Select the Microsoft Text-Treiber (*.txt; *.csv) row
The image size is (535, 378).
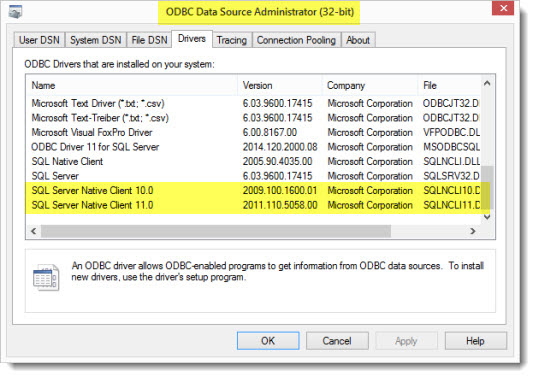click(252, 118)
